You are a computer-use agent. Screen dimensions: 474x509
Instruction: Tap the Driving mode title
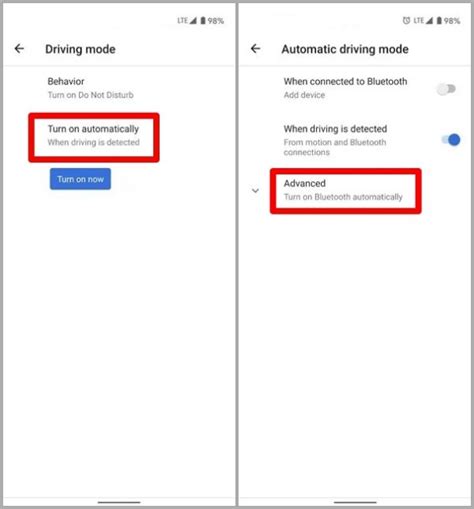point(80,49)
